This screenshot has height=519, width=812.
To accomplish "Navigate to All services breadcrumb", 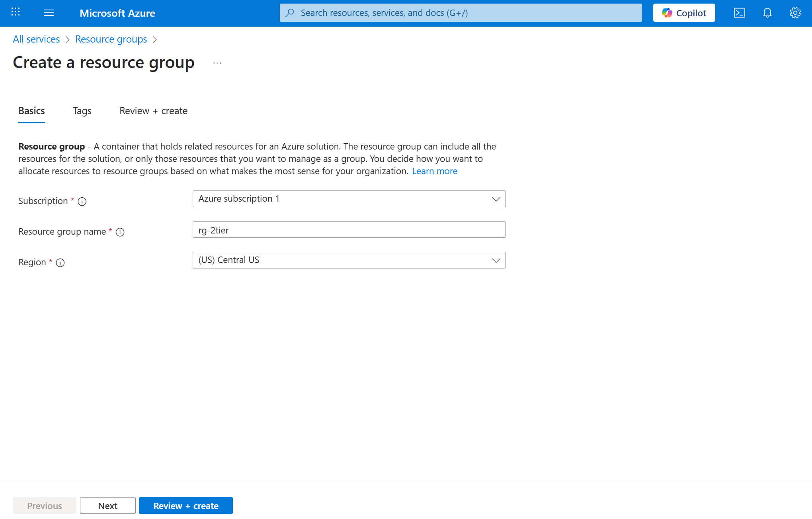I will pos(36,39).
